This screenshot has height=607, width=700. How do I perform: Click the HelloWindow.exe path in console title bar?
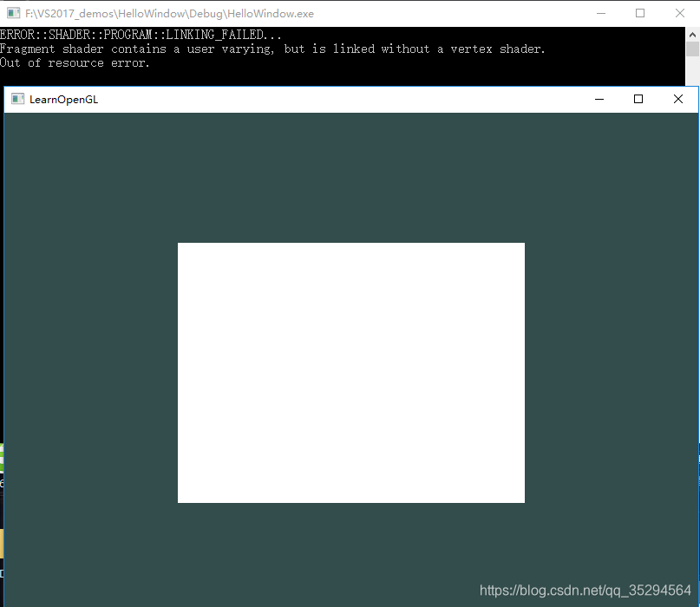point(169,13)
